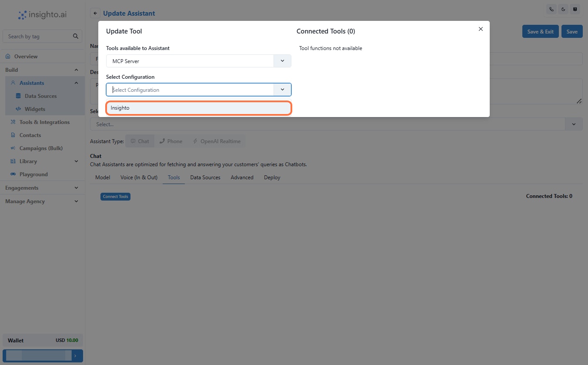Select Phone assistant type
Viewport: 588px width, 365px height.
(x=170, y=141)
